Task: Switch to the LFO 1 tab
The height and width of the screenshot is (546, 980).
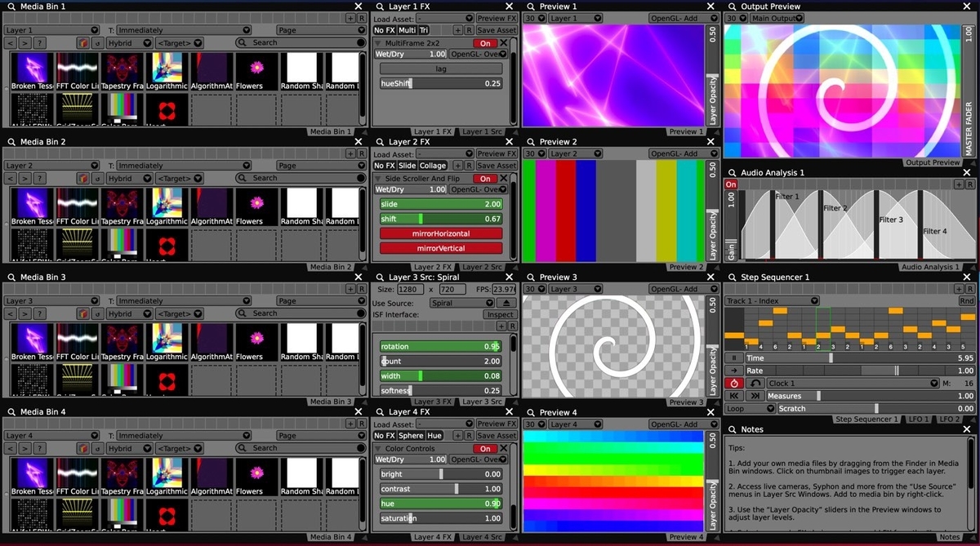Action: tap(918, 419)
